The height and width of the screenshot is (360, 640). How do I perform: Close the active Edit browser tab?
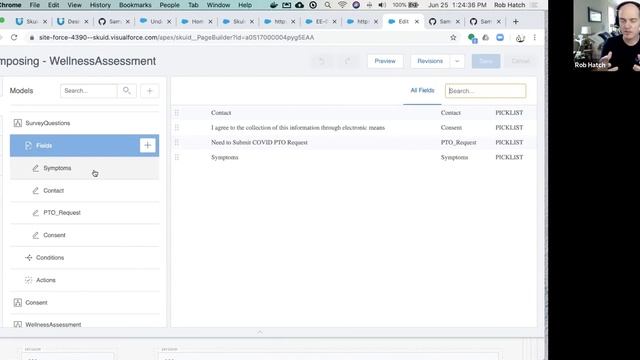coord(417,22)
